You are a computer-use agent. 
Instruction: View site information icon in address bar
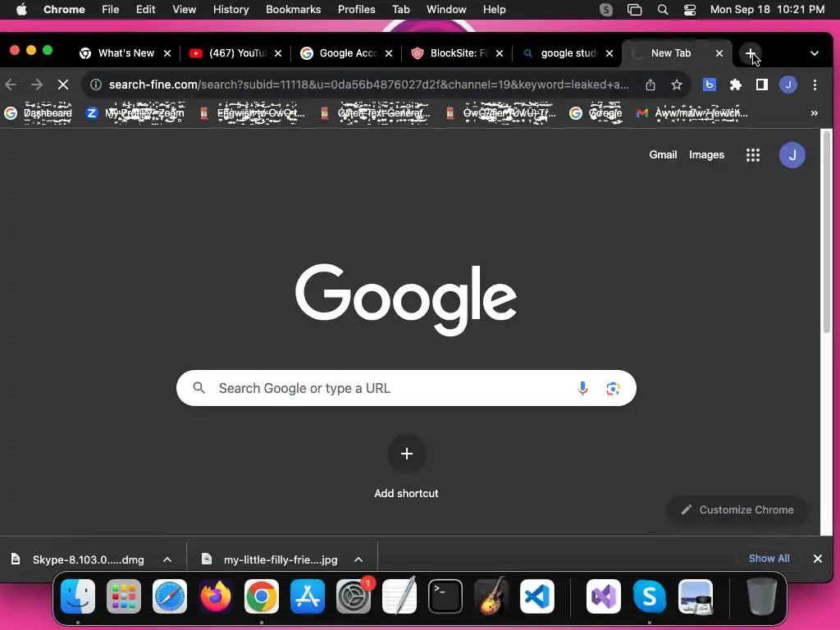click(x=96, y=84)
